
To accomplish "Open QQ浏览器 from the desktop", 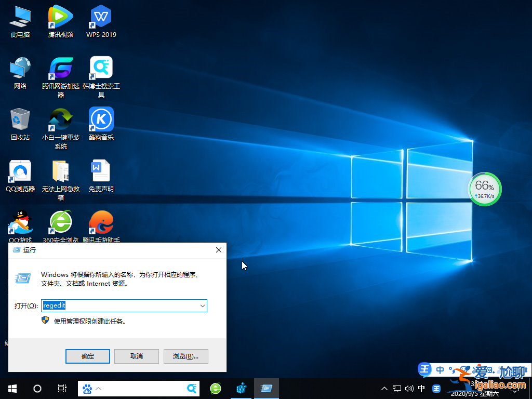I will click(x=20, y=171).
